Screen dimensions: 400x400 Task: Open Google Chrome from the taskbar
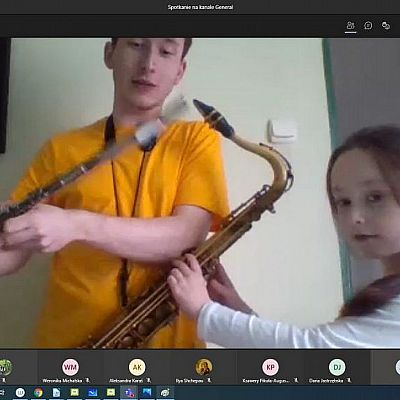point(38,393)
